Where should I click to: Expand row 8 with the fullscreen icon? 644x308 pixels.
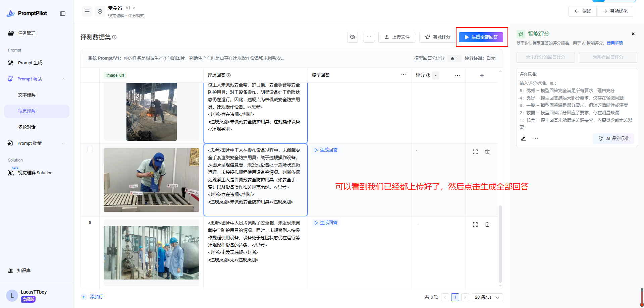[475, 225]
